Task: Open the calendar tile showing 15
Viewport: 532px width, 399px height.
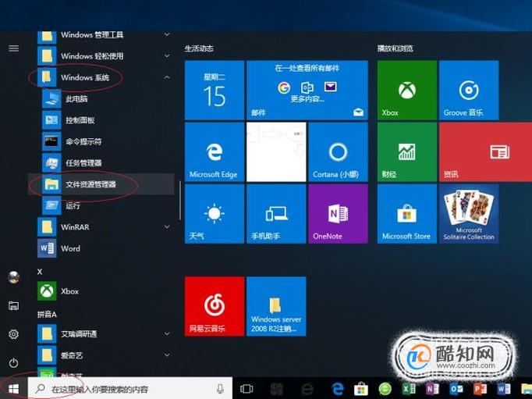Action: tap(214, 90)
